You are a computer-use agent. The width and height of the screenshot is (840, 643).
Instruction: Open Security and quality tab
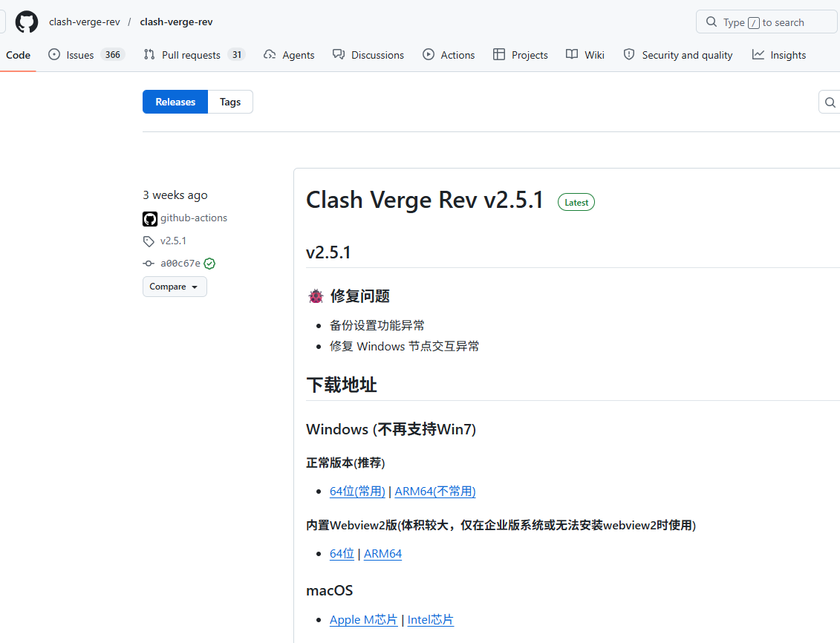coord(677,55)
